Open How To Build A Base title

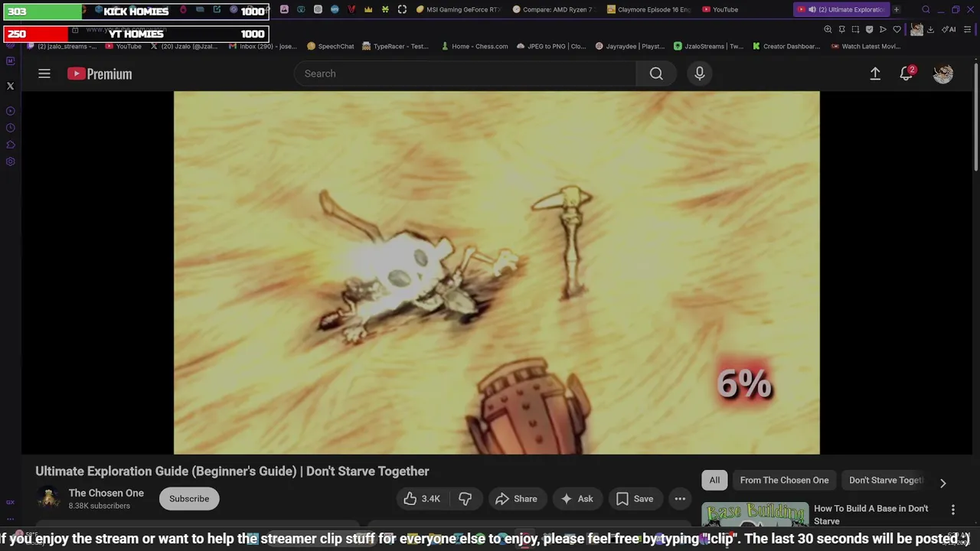tap(871, 514)
